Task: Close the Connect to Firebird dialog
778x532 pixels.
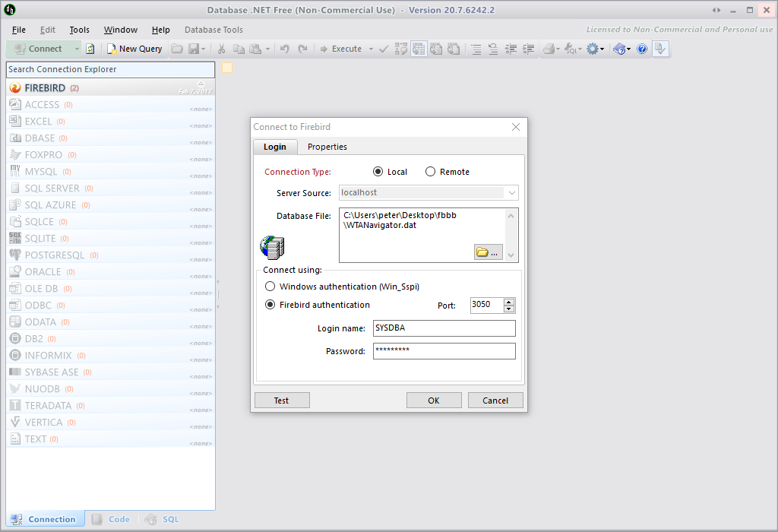Action: coord(516,127)
